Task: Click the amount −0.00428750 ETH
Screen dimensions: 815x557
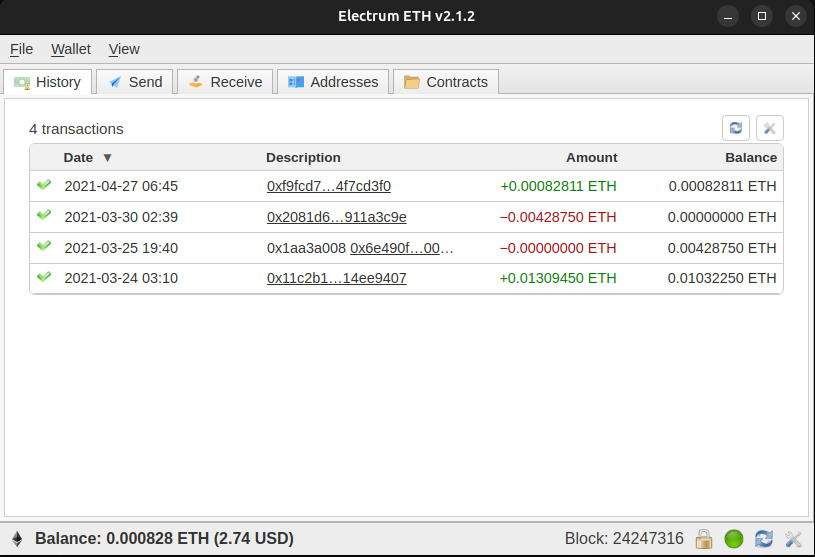Action: coord(558,217)
